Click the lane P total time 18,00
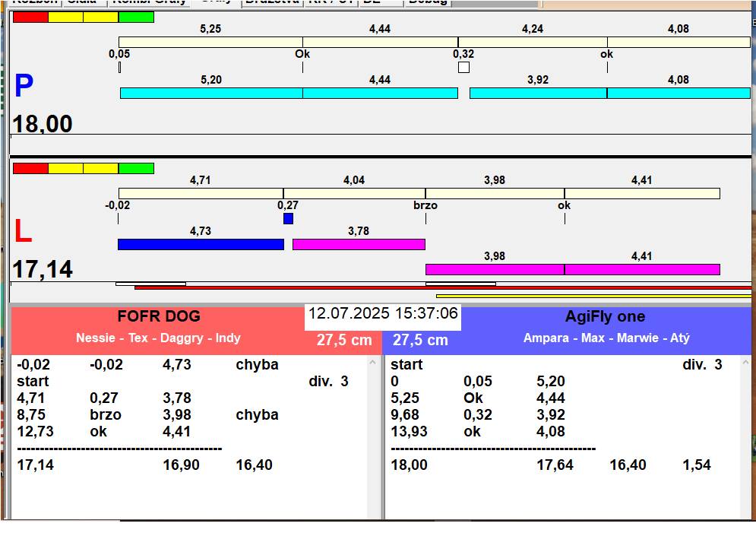The width and height of the screenshot is (756, 533). [43, 123]
